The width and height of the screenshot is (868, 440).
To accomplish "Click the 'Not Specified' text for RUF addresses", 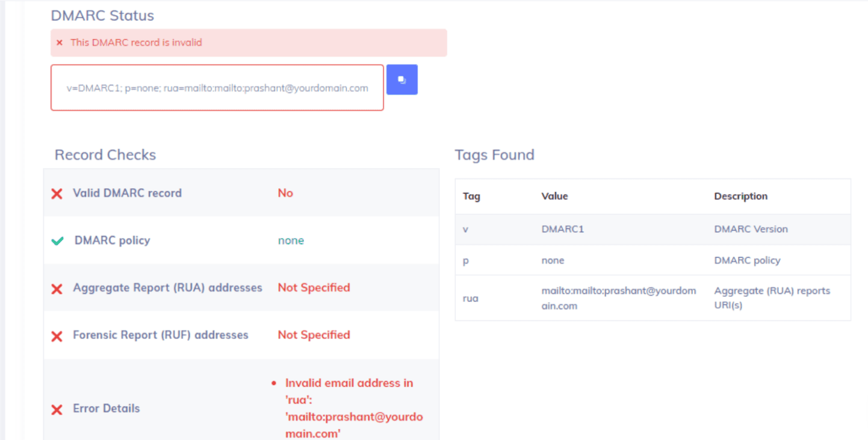I will pos(314,335).
